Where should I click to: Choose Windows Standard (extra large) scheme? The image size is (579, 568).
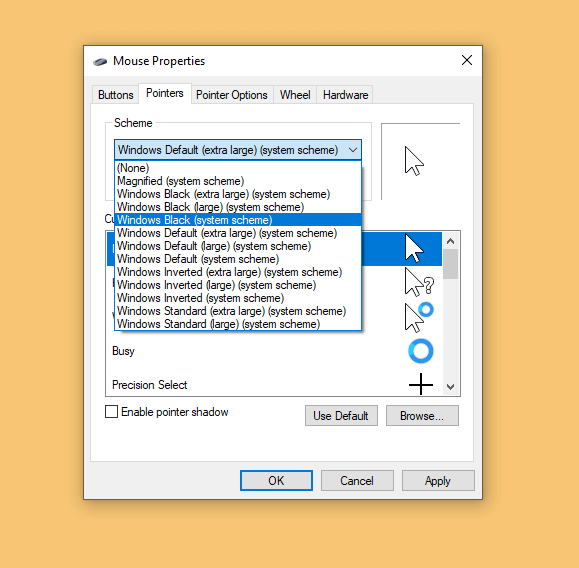238,311
